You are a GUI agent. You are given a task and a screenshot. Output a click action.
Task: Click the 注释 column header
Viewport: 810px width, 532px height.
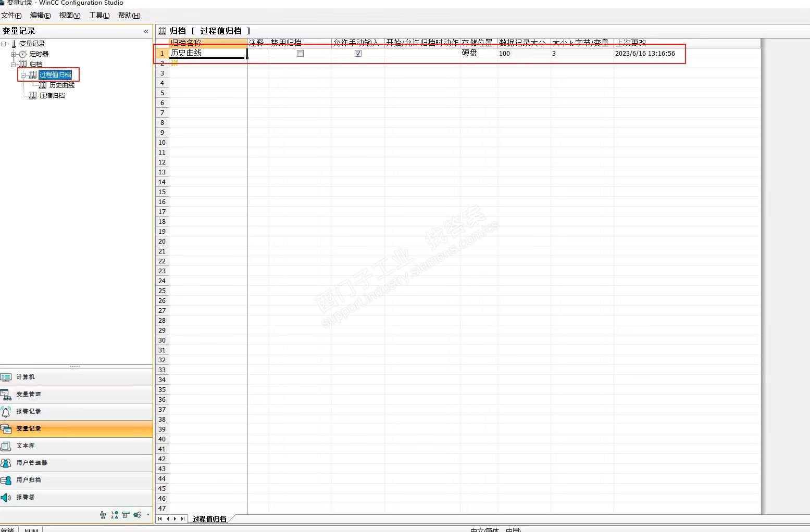point(258,43)
